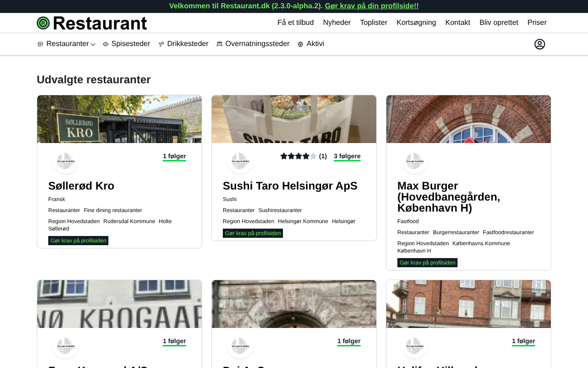Open the Aktivi menu item
The width and height of the screenshot is (588, 368).
pos(315,44)
